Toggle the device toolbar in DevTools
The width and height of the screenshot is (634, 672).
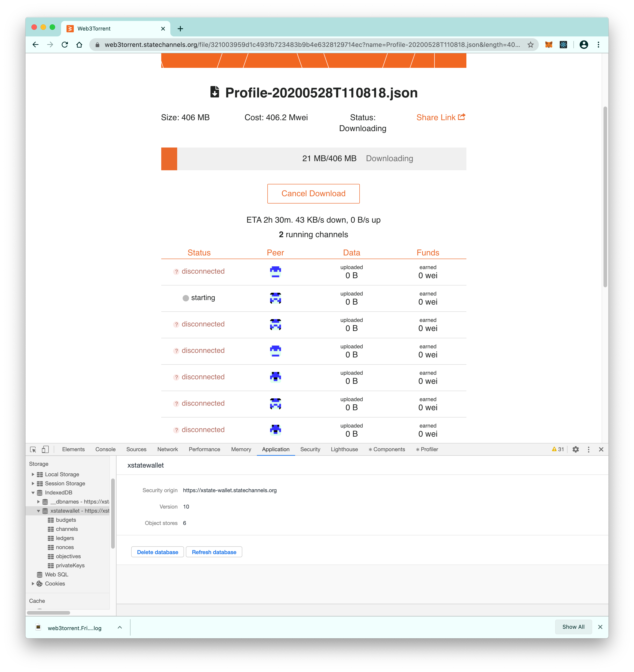pos(45,450)
